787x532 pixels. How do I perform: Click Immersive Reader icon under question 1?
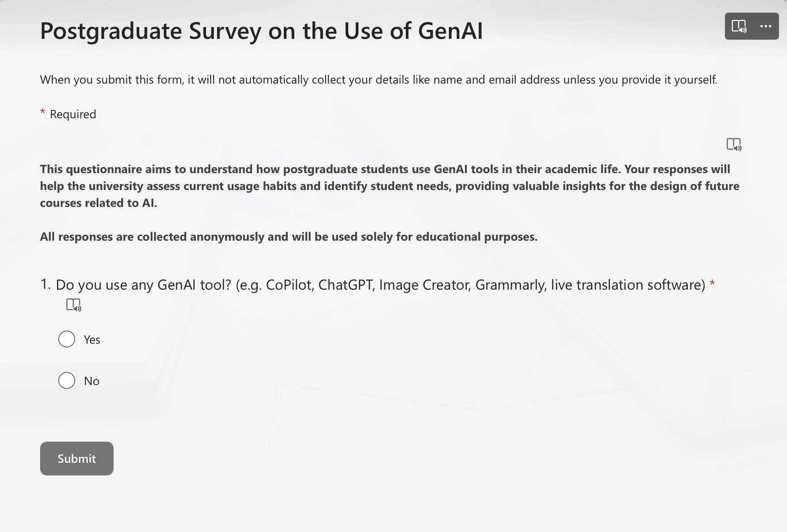click(x=73, y=305)
